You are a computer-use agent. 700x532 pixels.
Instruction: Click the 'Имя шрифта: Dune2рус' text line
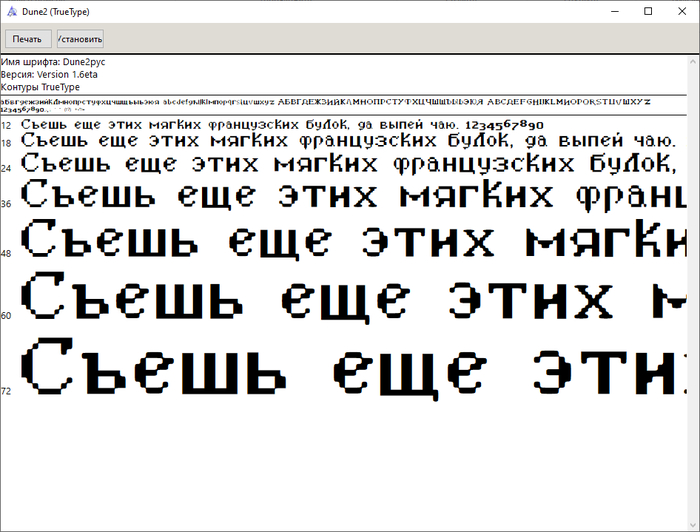pos(53,62)
